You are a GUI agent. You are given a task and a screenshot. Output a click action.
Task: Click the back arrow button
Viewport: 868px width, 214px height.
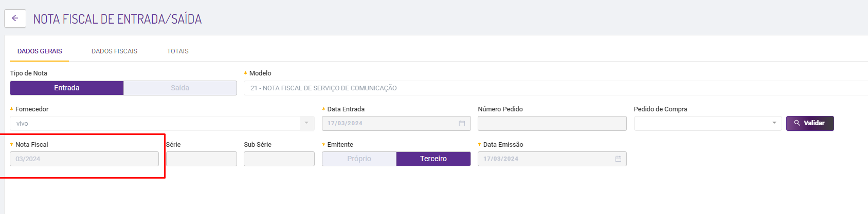[x=15, y=18]
